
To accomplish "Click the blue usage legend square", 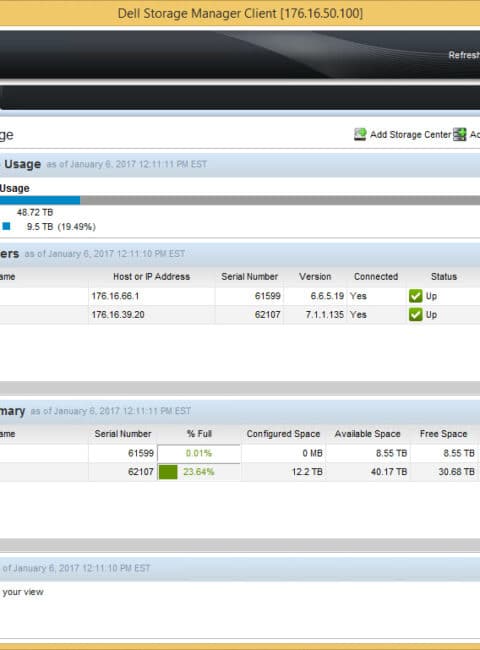I will pos(7,226).
